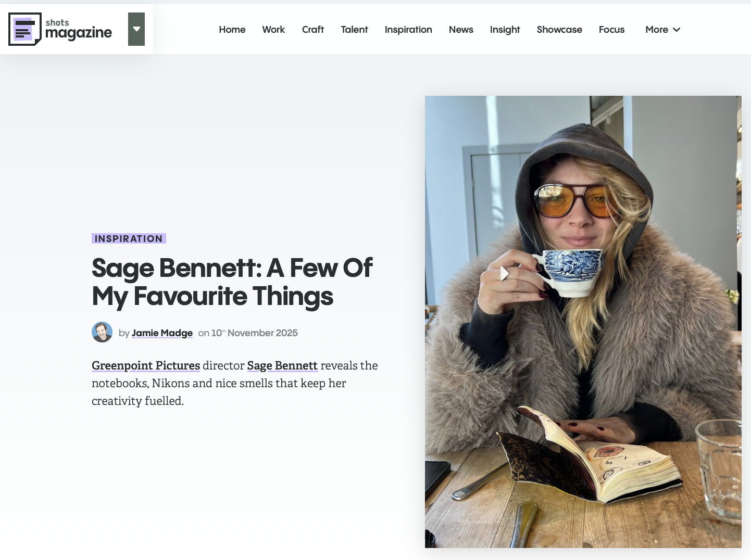Click the shots magazine wordmark text
This screenshot has width=751, height=560.
[79, 30]
